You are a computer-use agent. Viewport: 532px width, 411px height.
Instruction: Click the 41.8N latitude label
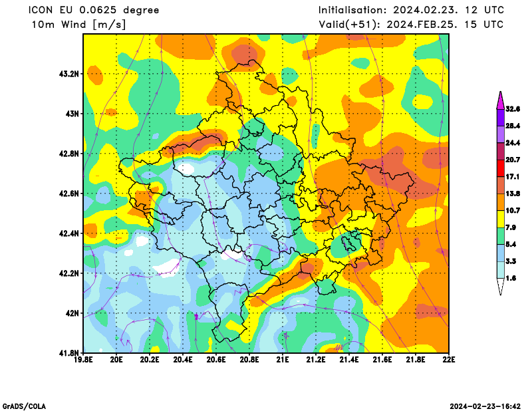[x=69, y=353]
